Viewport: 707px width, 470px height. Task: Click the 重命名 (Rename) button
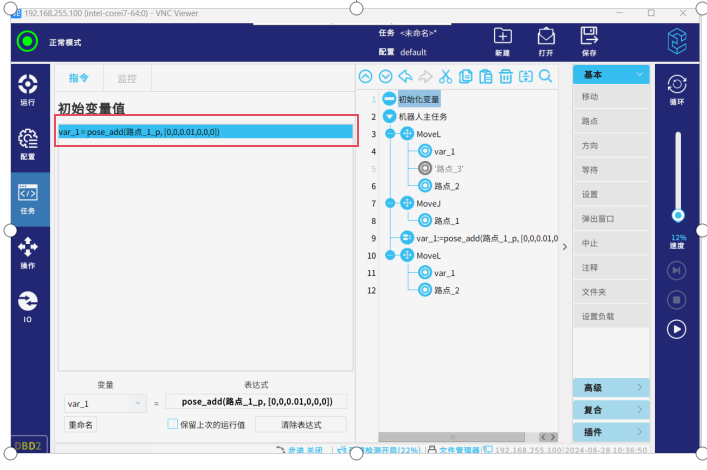click(81, 424)
